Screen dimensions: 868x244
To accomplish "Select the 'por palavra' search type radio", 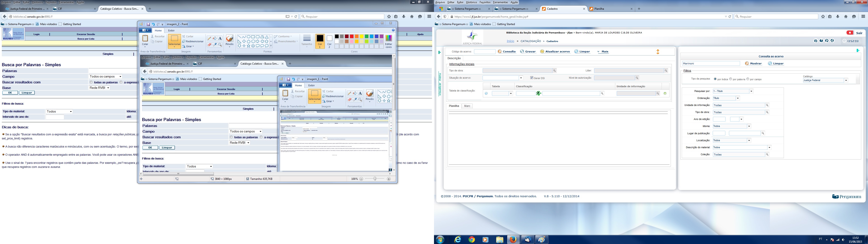I will pos(731,79).
